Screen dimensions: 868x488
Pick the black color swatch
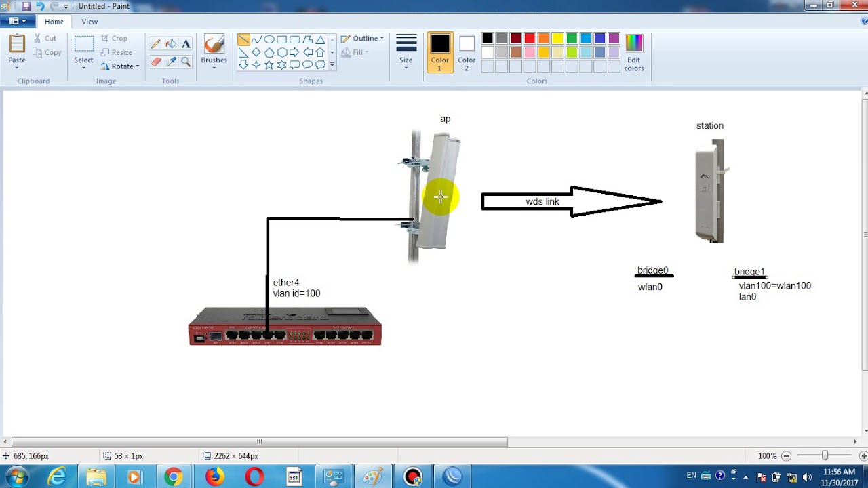click(x=488, y=39)
